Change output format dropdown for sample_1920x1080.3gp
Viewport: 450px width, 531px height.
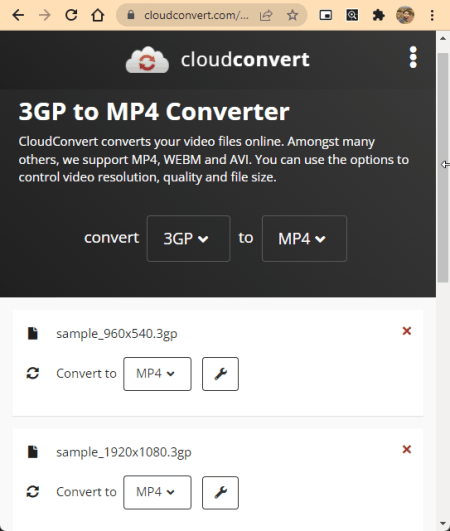(157, 492)
